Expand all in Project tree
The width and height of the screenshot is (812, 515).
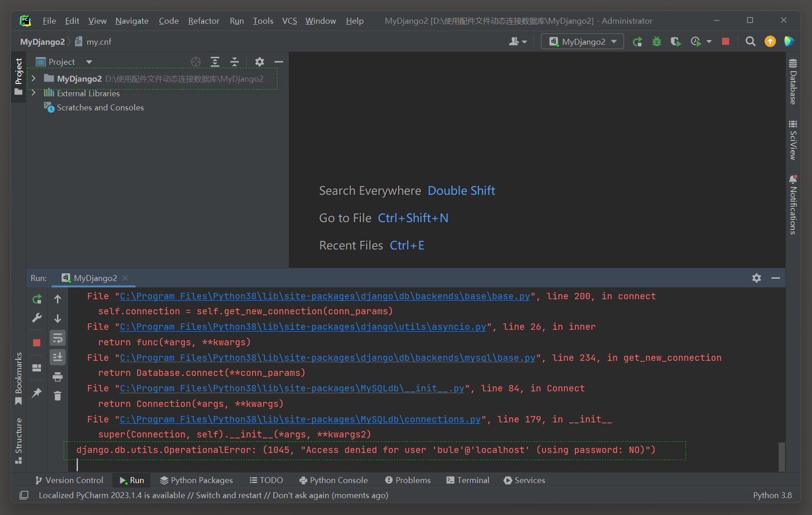click(x=215, y=62)
